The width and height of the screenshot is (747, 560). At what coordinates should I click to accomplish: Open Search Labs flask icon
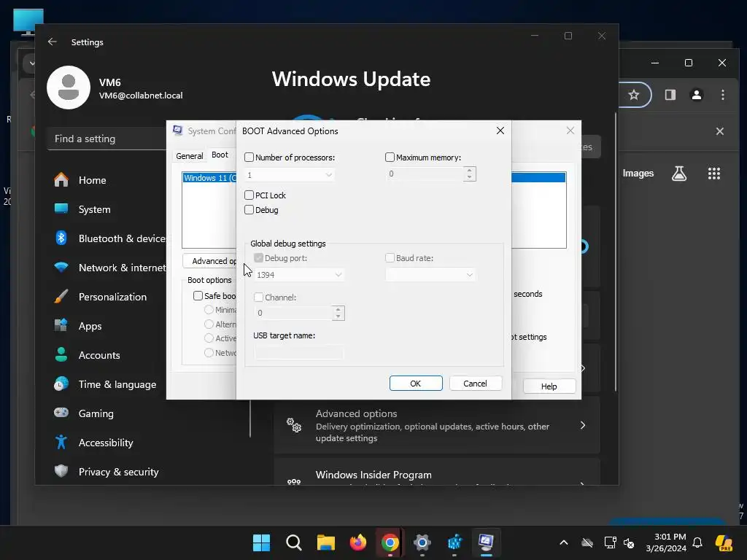[x=679, y=174]
